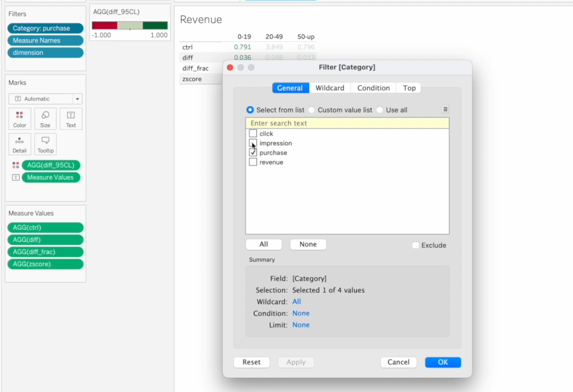
Task: Open the Text marks card
Action: click(71, 118)
